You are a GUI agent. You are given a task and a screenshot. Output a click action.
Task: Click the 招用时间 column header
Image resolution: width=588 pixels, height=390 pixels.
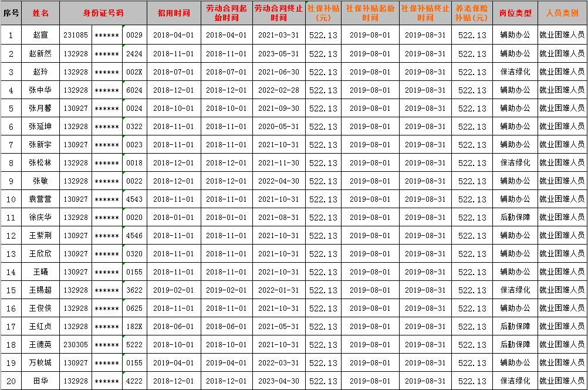173,12
